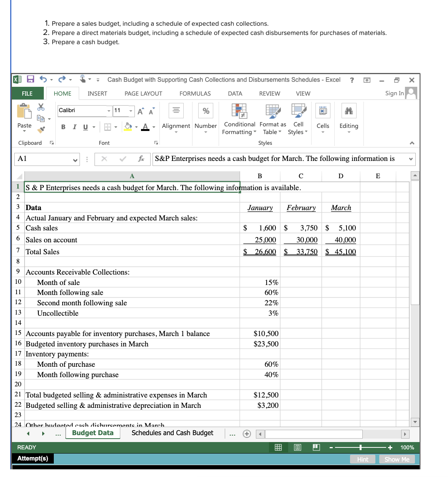This screenshot has width=448, height=477.
Task: Open the Editing binoculars menu
Action: pyautogui.click(x=349, y=118)
